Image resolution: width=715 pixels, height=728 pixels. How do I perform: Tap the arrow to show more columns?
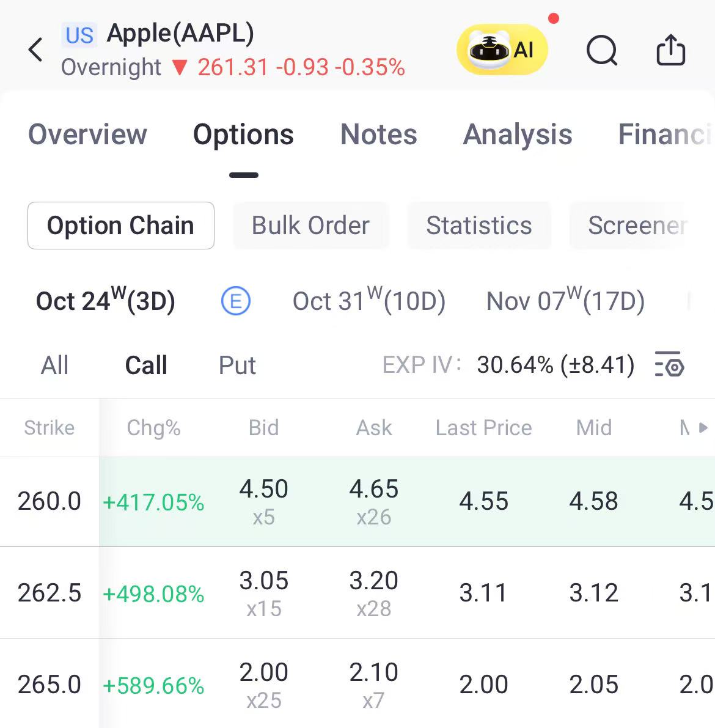coord(703,428)
